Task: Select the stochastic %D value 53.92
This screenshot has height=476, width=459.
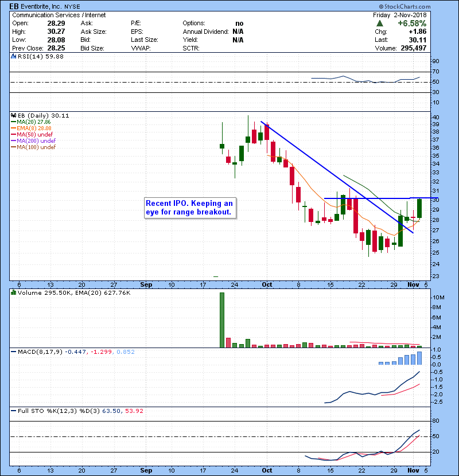Action: 134,411
